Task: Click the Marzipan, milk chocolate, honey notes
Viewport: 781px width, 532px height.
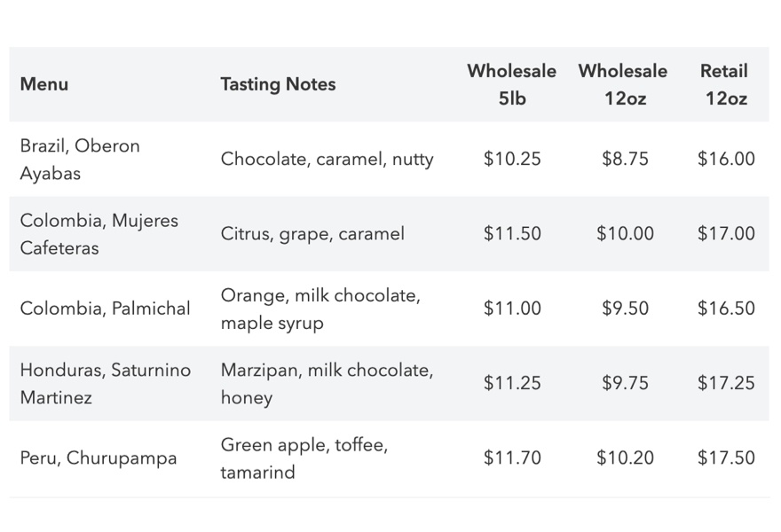Action: point(327,383)
